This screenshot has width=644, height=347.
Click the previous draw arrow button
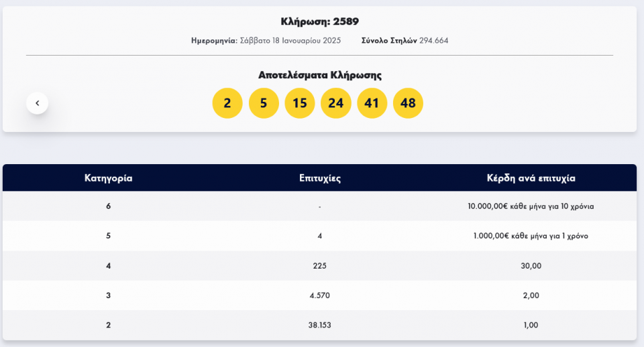(38, 103)
